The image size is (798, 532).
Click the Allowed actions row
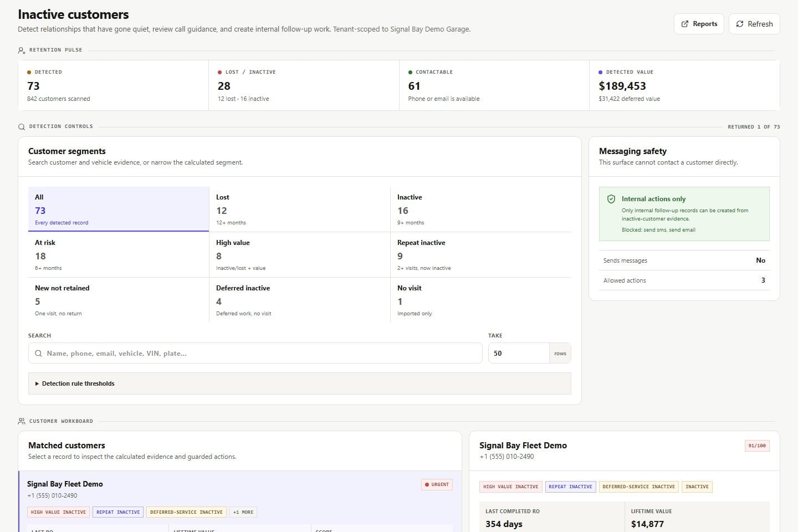pos(684,280)
